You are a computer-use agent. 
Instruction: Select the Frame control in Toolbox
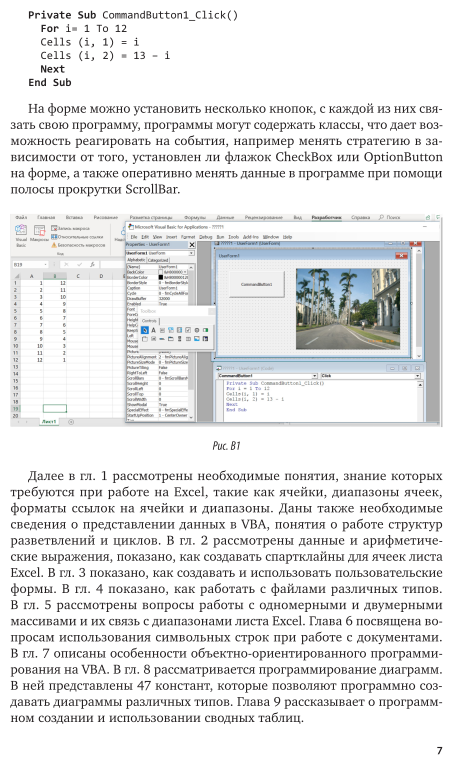point(144,339)
